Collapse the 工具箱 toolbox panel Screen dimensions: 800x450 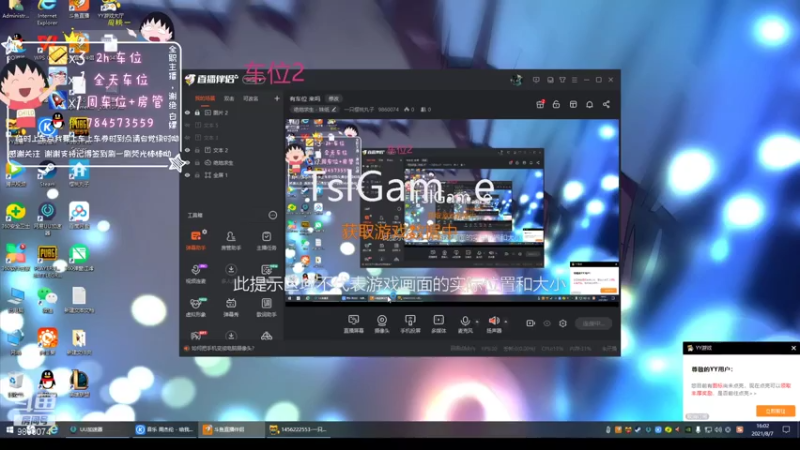click(273, 215)
